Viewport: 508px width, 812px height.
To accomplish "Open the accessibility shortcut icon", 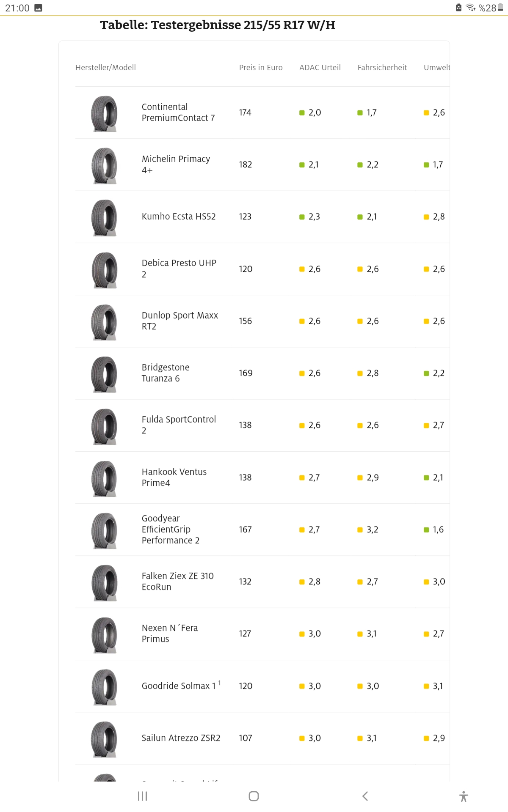I will [x=464, y=796].
